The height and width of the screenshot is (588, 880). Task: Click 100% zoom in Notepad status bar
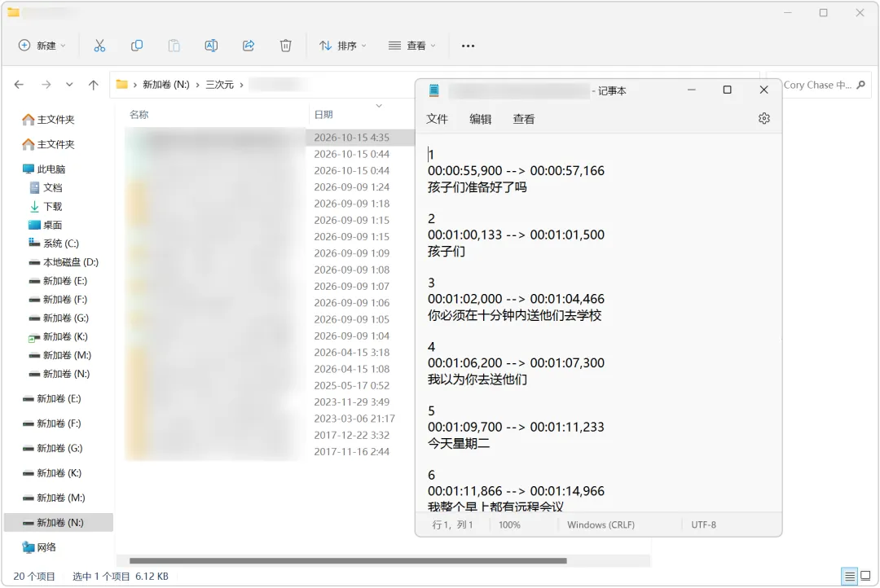[509, 524]
